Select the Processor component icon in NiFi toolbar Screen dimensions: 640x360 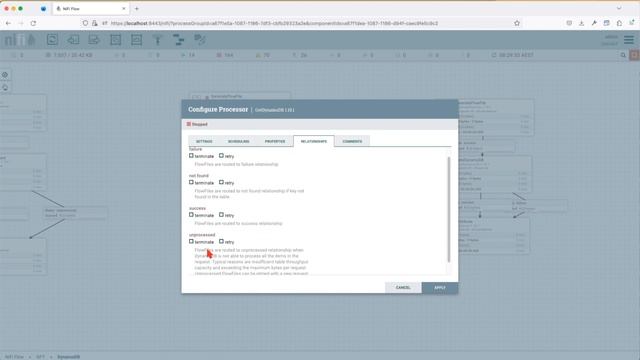pos(52,40)
